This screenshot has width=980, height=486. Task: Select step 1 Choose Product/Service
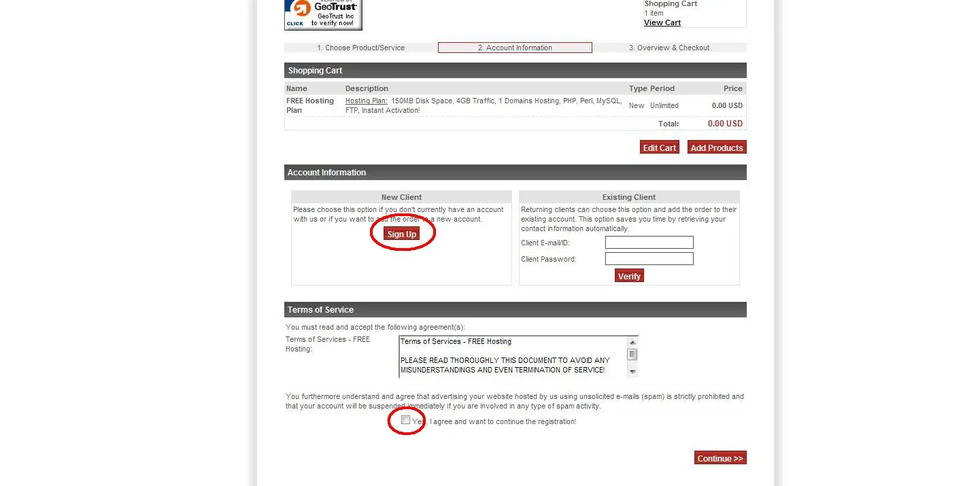pyautogui.click(x=360, y=48)
